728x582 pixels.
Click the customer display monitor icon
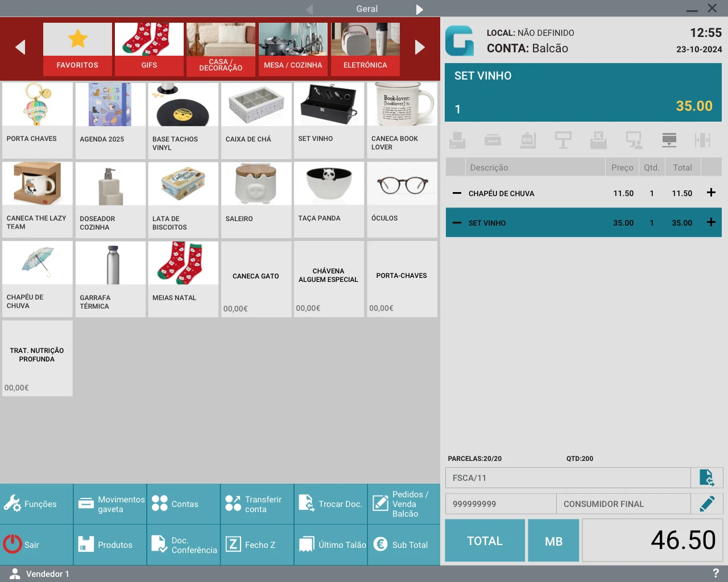click(634, 140)
